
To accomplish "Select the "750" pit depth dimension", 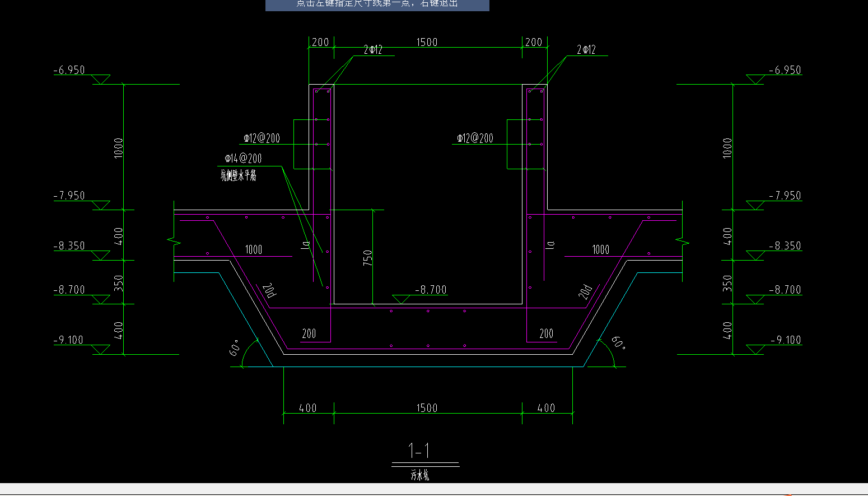I will click(x=367, y=258).
